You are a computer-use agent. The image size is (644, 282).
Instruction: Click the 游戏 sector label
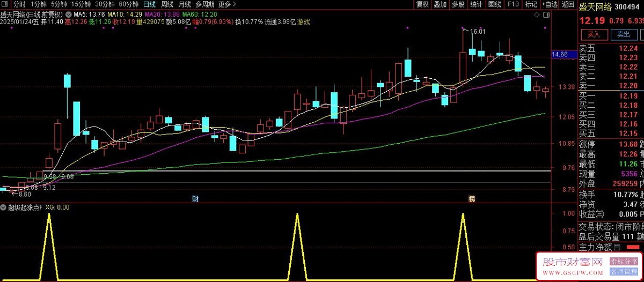point(304,22)
